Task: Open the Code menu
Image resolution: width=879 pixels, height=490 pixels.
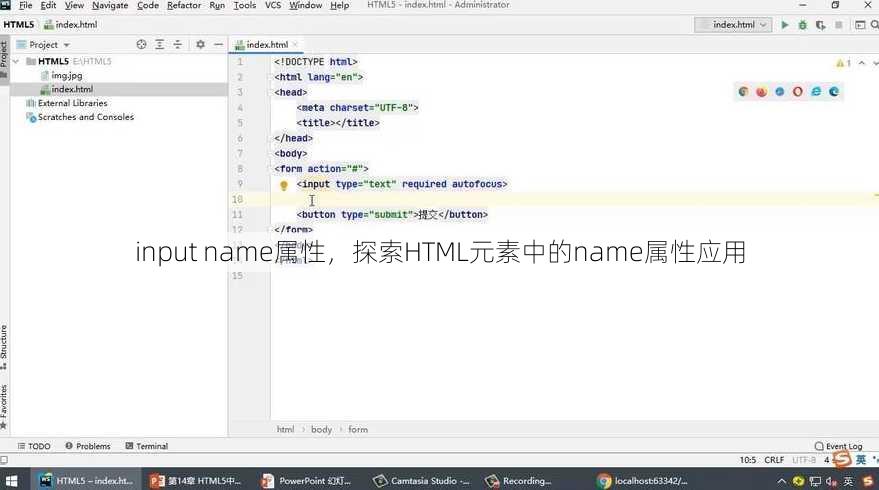Action: [147, 5]
